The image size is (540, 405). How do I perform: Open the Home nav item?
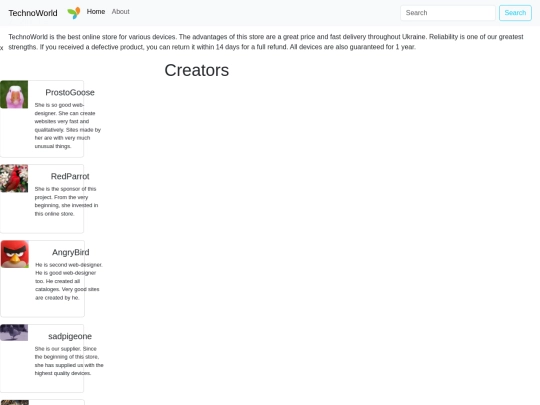click(96, 12)
